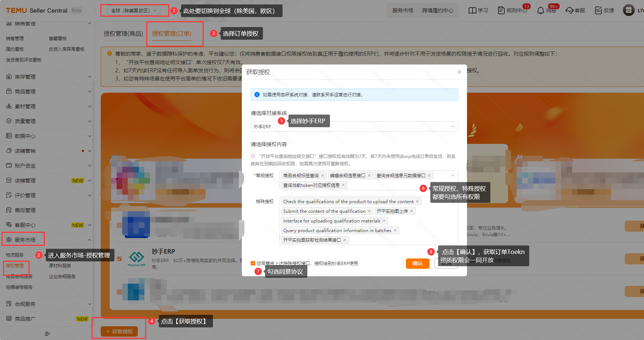Switch to the 授权管理(商品) tab
Viewport: 644px width, 340px height.
pos(123,34)
